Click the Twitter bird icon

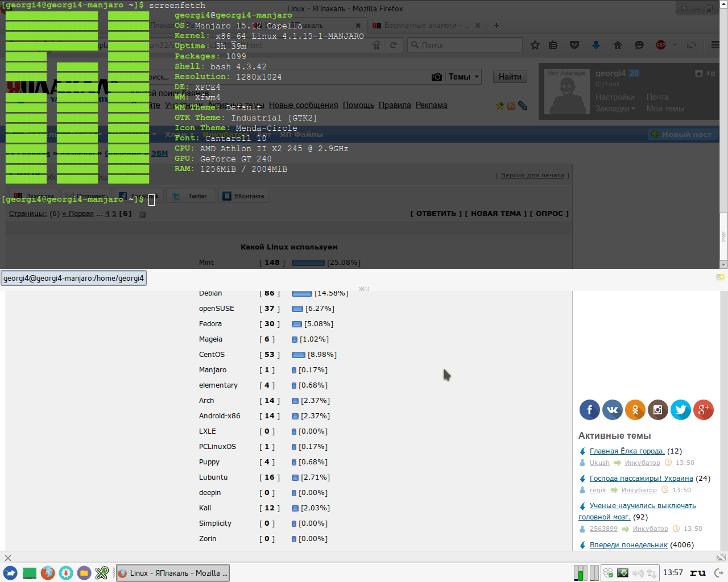(681, 410)
